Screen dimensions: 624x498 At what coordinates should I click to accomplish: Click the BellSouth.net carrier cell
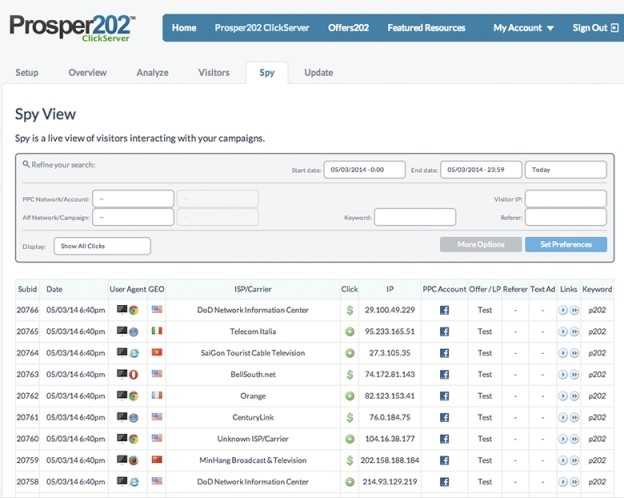(x=253, y=375)
